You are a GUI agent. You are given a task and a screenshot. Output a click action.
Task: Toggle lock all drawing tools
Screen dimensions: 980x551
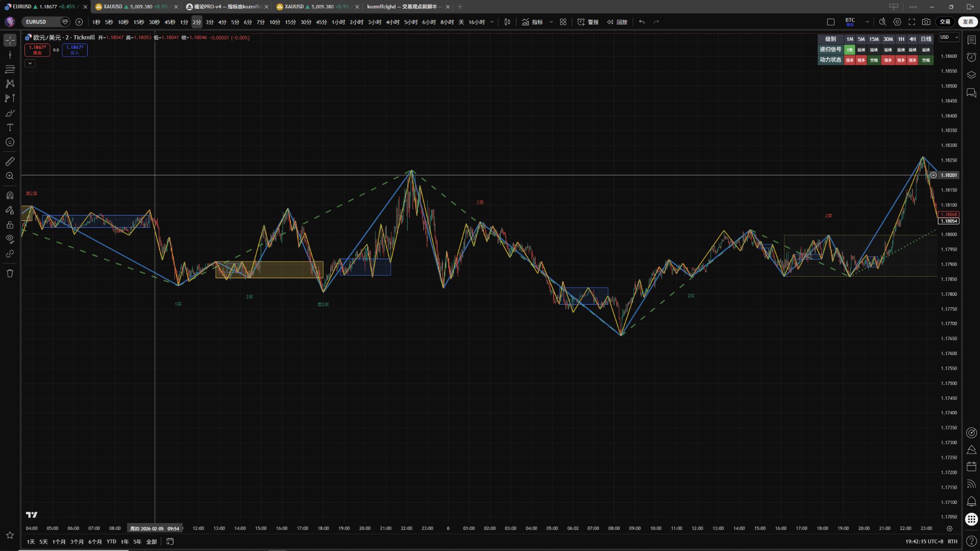(10, 225)
